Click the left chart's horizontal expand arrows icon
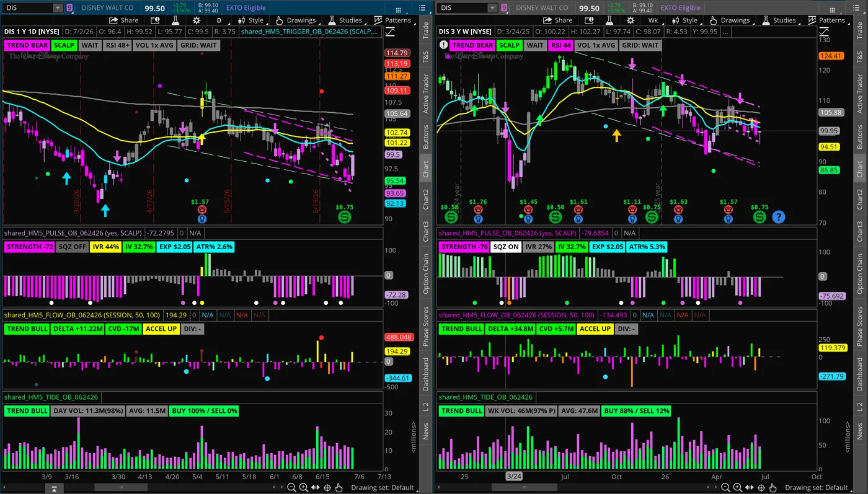The width and height of the screenshot is (868, 494). click(x=315, y=487)
